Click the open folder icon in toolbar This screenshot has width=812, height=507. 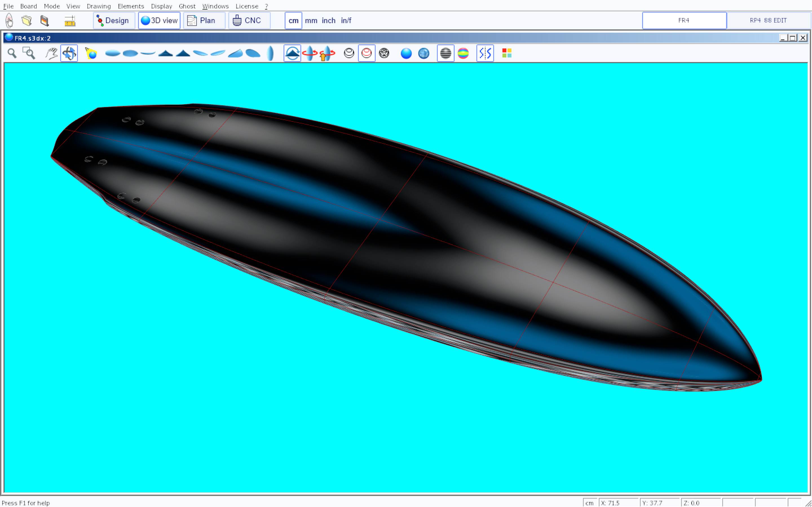click(x=27, y=21)
